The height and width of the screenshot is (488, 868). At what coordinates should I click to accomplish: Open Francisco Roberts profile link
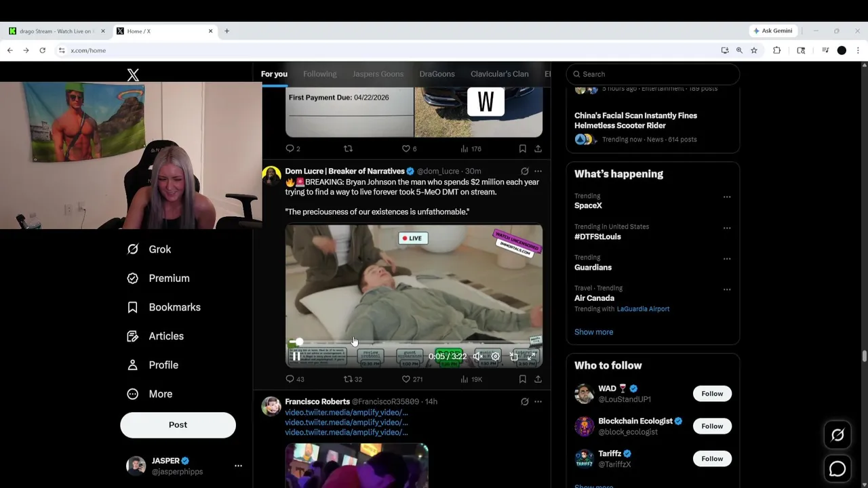[317, 402]
